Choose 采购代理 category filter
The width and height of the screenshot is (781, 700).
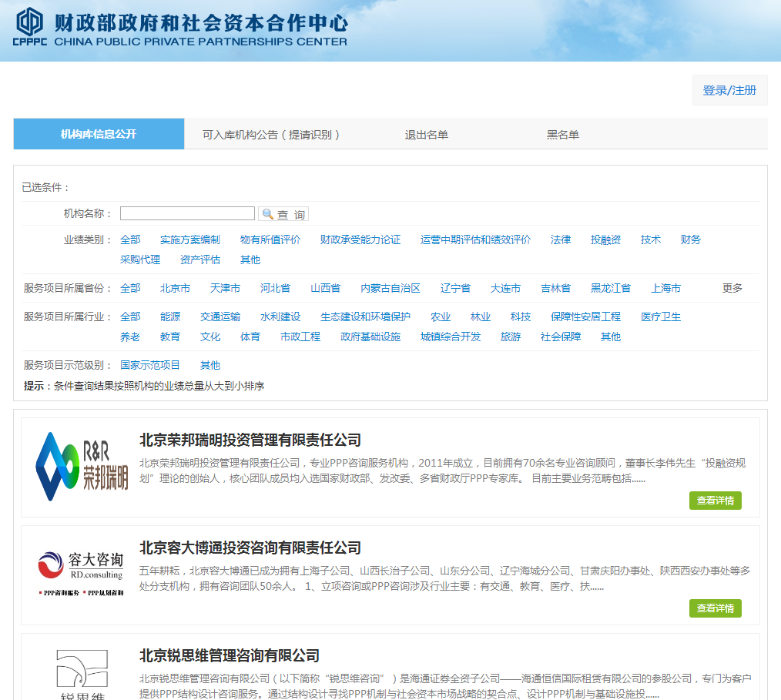point(140,260)
